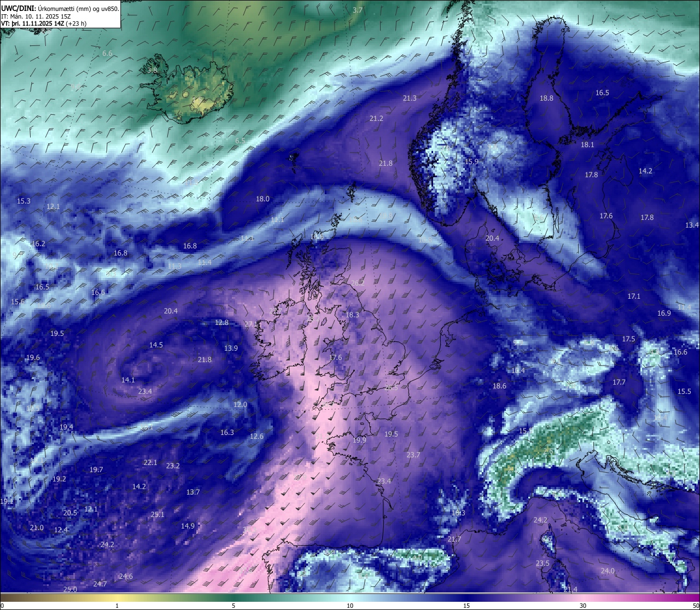Click the 17.5 value in eastern Europe

click(x=629, y=339)
